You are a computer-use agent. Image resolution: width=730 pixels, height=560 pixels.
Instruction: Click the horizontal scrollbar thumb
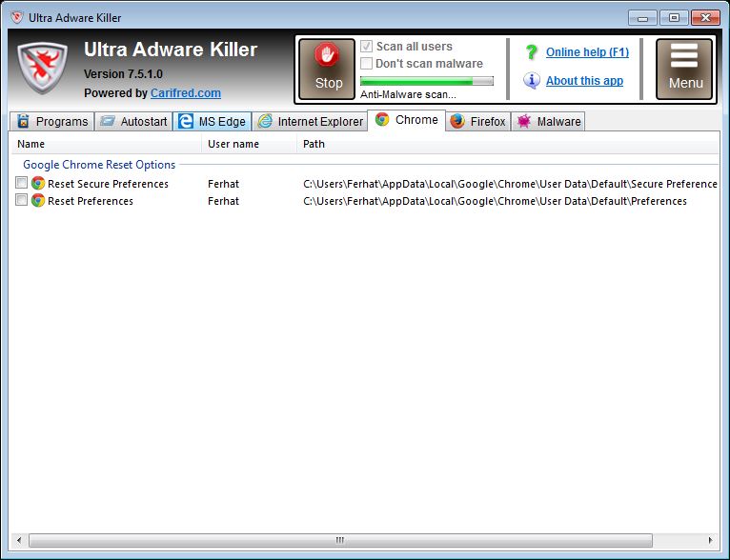340,540
